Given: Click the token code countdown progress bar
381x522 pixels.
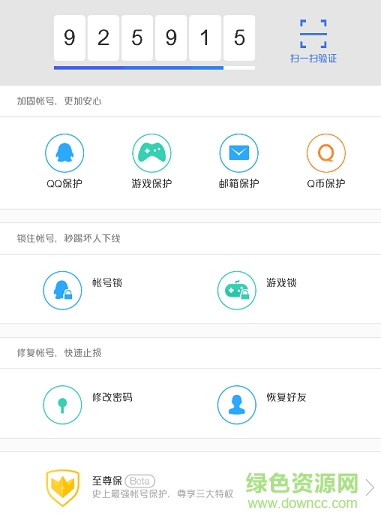Looking at the screenshot, I should click(154, 68).
